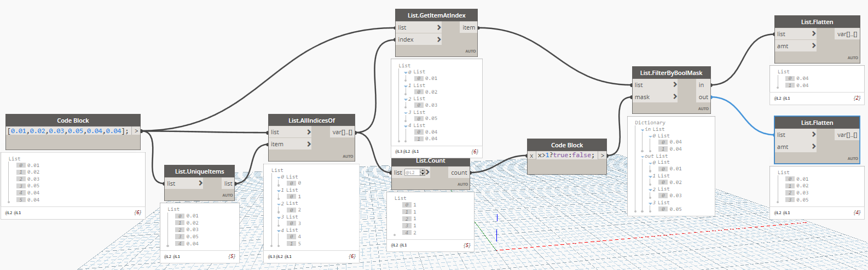
Task: Select header of the number list Code Block
Action: tap(73, 120)
